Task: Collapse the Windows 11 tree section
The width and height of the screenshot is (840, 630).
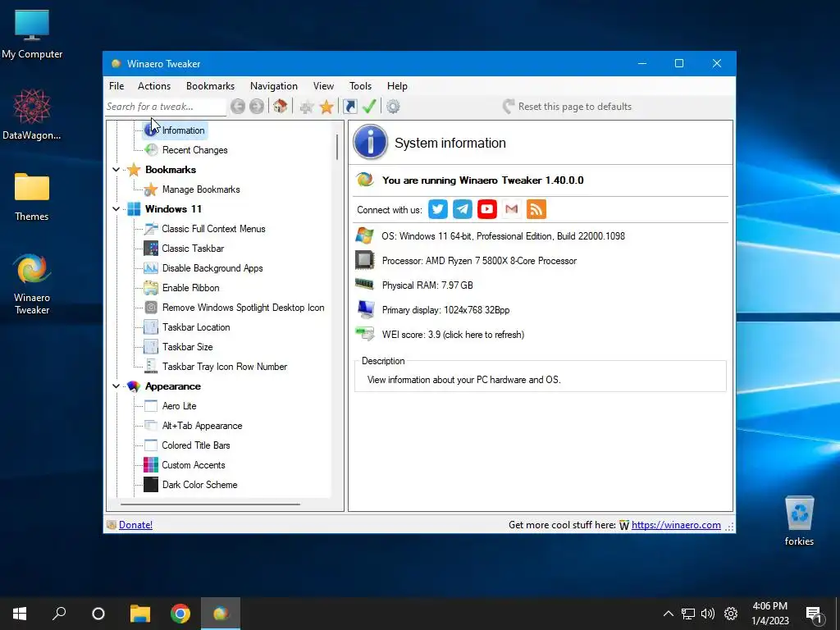Action: [x=116, y=209]
